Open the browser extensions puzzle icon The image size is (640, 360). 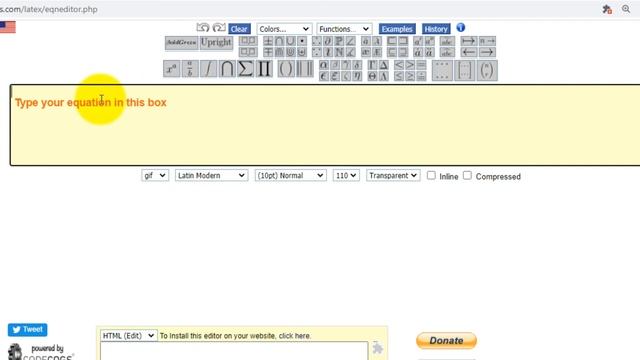click(x=607, y=9)
